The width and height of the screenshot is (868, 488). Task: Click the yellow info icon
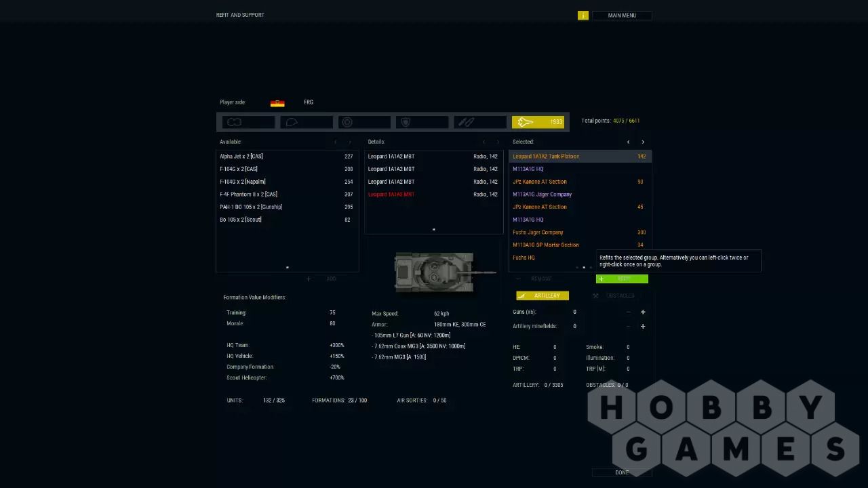583,15
